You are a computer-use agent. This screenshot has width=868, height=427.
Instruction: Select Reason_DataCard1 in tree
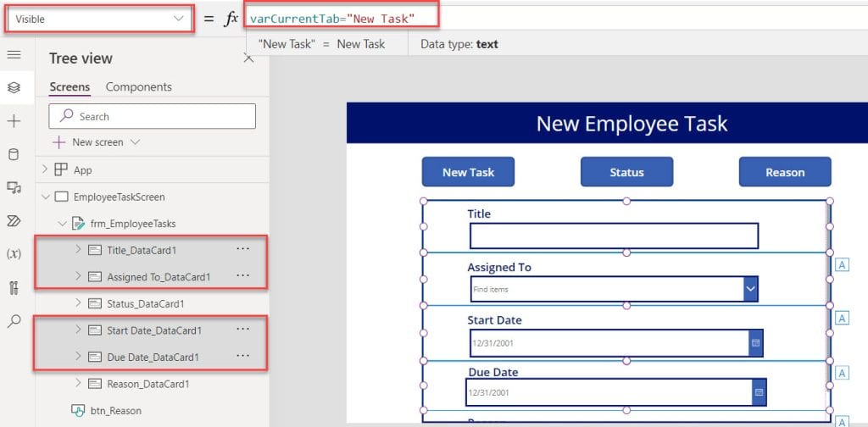tap(147, 383)
